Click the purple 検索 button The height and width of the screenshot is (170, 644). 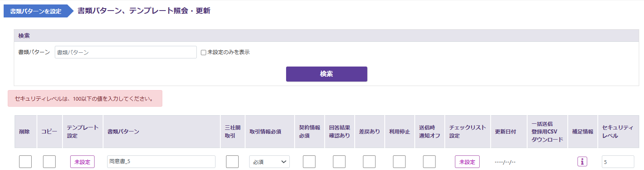click(x=326, y=74)
